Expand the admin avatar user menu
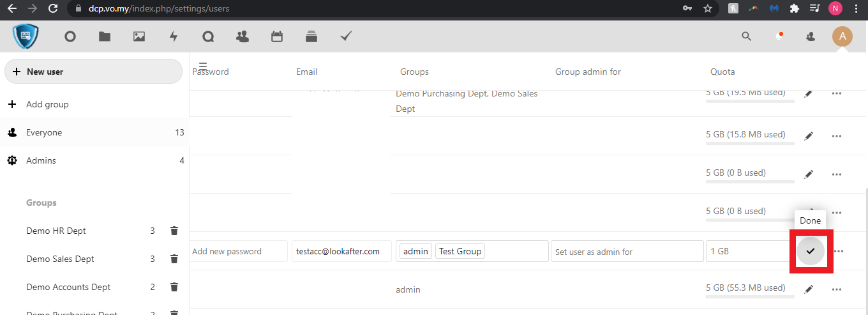Image resolution: width=868 pixels, height=315 pixels. click(842, 36)
